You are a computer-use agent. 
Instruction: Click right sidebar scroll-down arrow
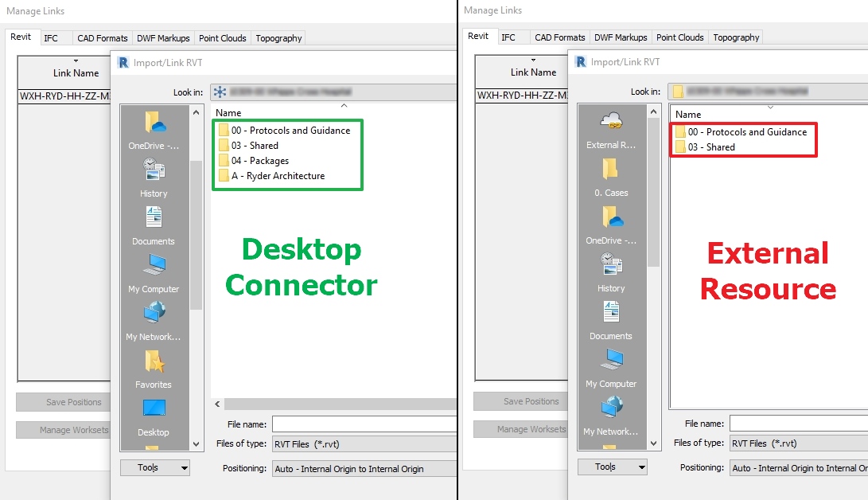[x=654, y=443]
